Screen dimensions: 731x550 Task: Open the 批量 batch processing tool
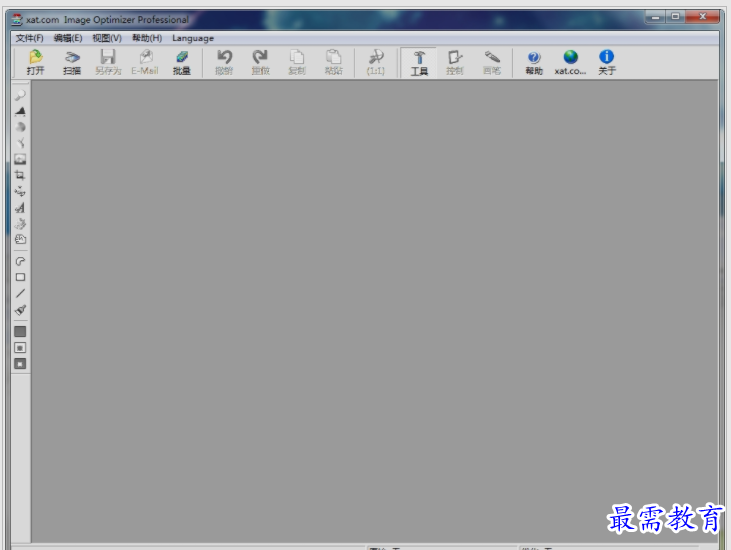[182, 62]
